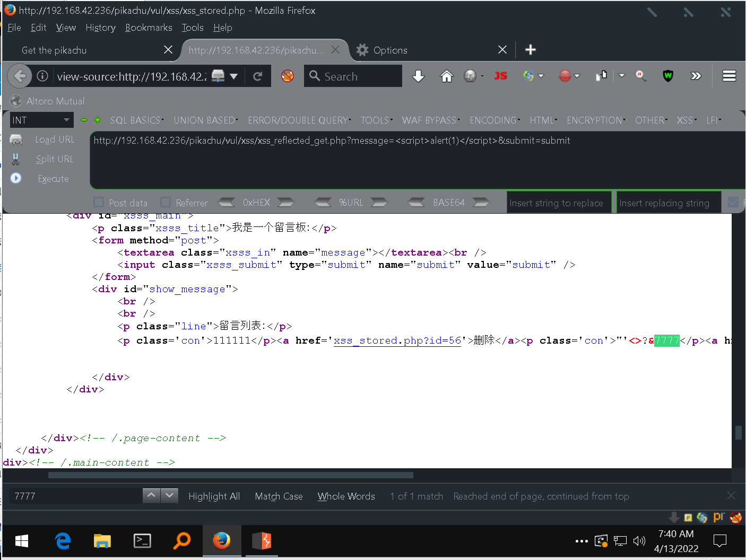746x560 pixels.
Task: Click the Altoro Mutual bookmark
Action: 48,101
